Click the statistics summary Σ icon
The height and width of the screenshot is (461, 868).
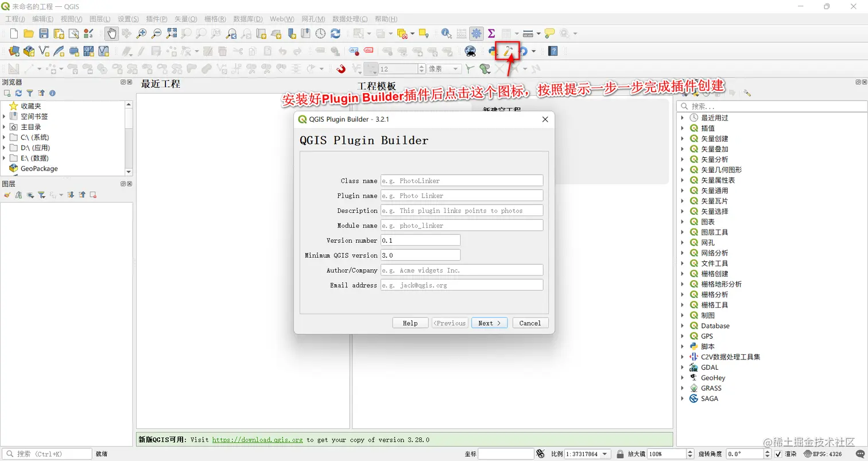[x=491, y=33]
